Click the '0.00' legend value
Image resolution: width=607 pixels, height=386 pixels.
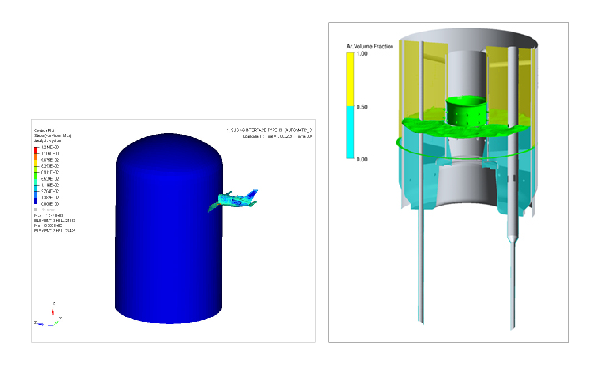click(362, 159)
